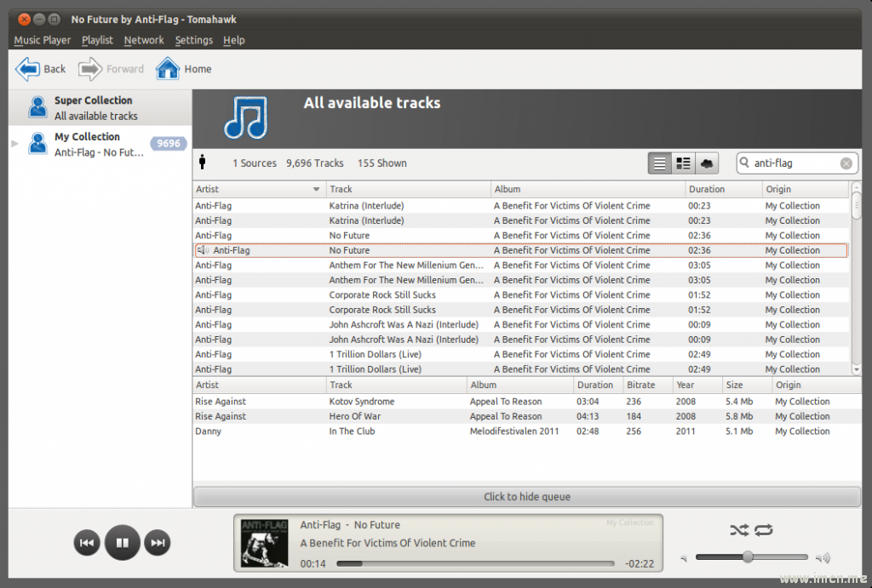Open the Network menu
Image resolution: width=872 pixels, height=588 pixels.
coord(144,40)
